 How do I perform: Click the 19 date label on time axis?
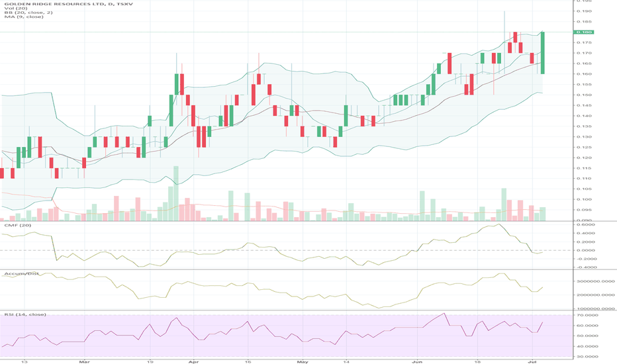click(x=150, y=361)
